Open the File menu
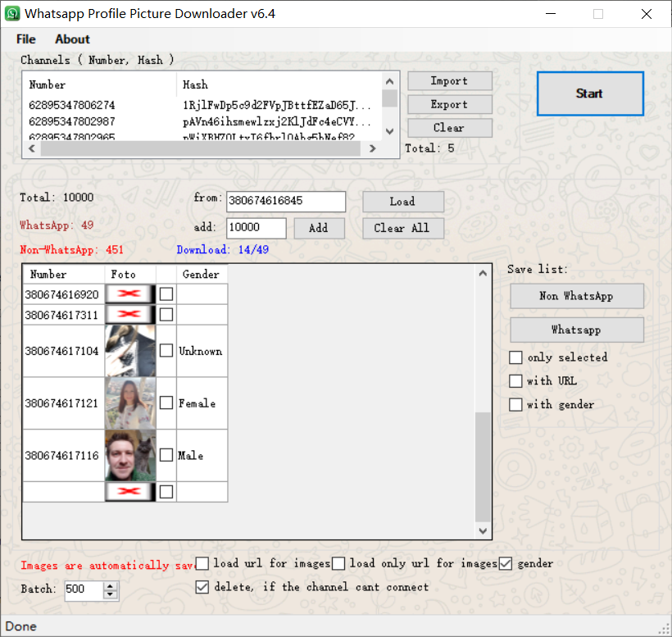 [25, 39]
